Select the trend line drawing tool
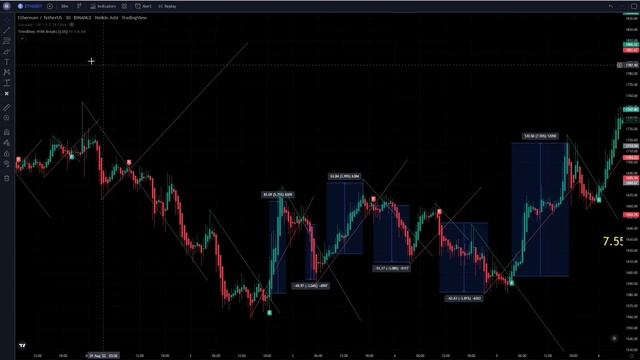Viewport: 640px width, 360px height. click(x=7, y=30)
